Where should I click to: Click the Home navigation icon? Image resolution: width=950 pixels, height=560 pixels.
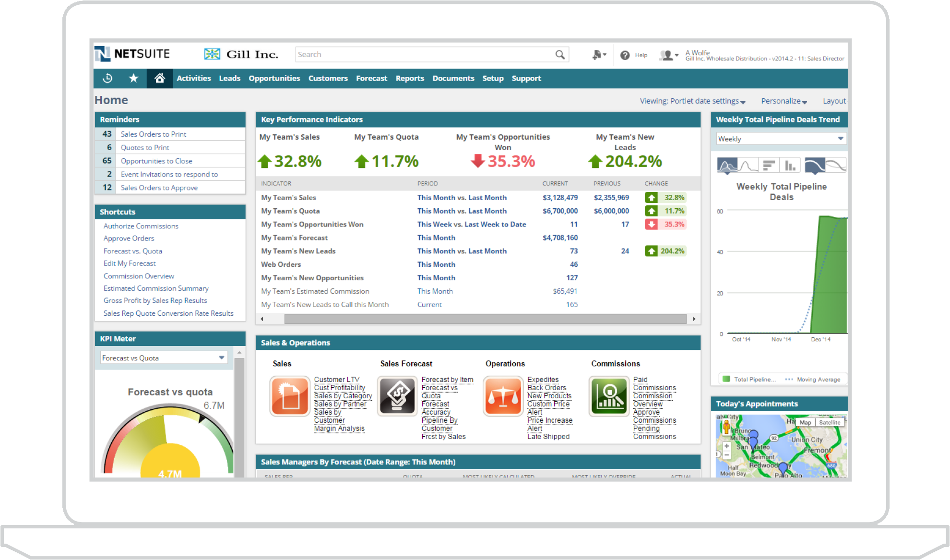tap(158, 78)
